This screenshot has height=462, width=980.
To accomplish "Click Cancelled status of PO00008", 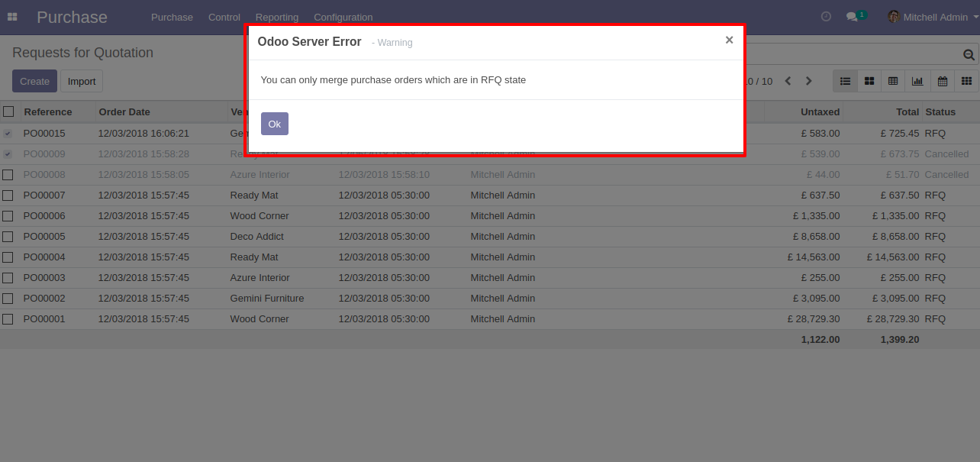I will pyautogui.click(x=946, y=174).
